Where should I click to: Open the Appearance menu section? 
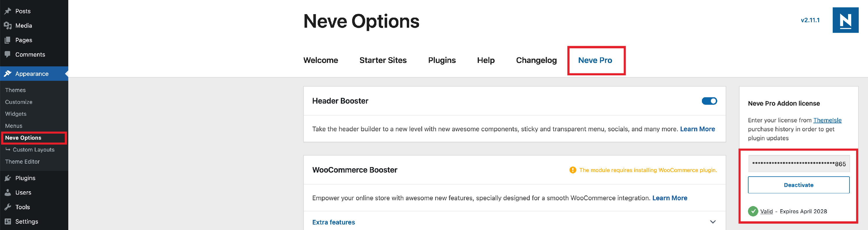tap(32, 74)
